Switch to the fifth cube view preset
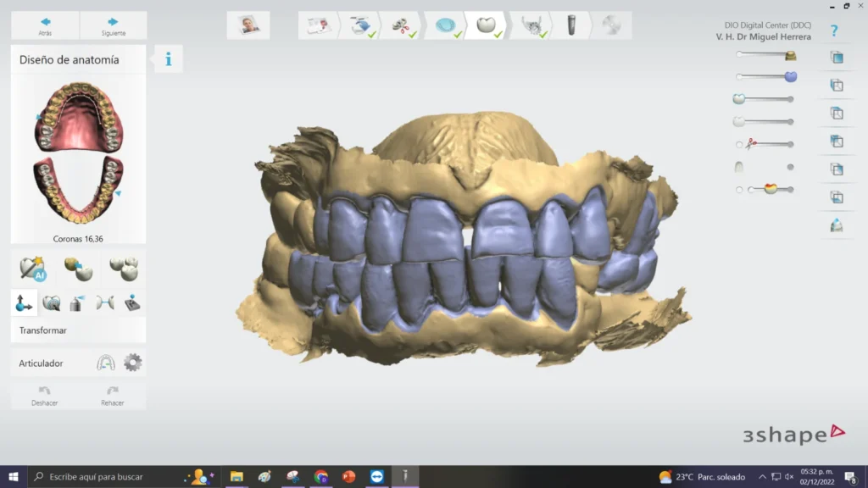The image size is (868, 488). pyautogui.click(x=837, y=169)
